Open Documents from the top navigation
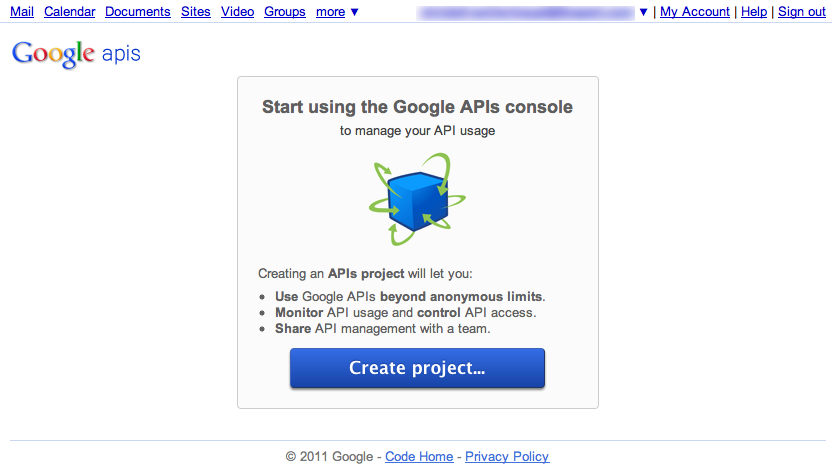 click(x=138, y=12)
